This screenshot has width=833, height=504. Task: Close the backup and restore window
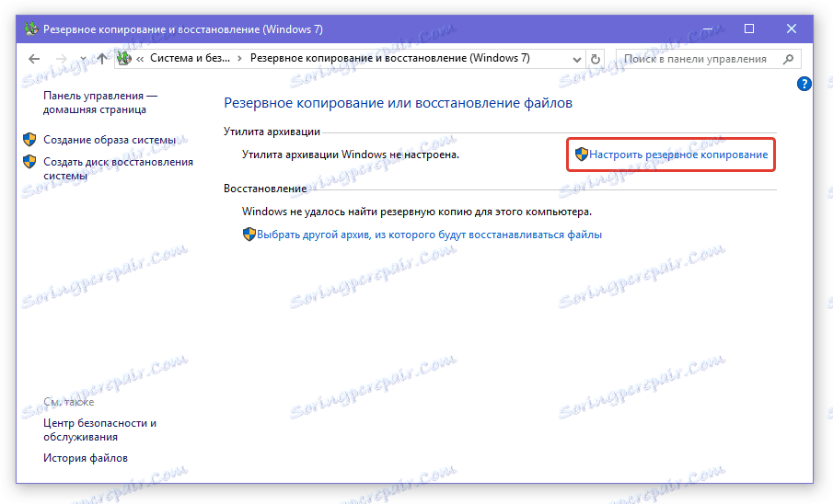792,29
